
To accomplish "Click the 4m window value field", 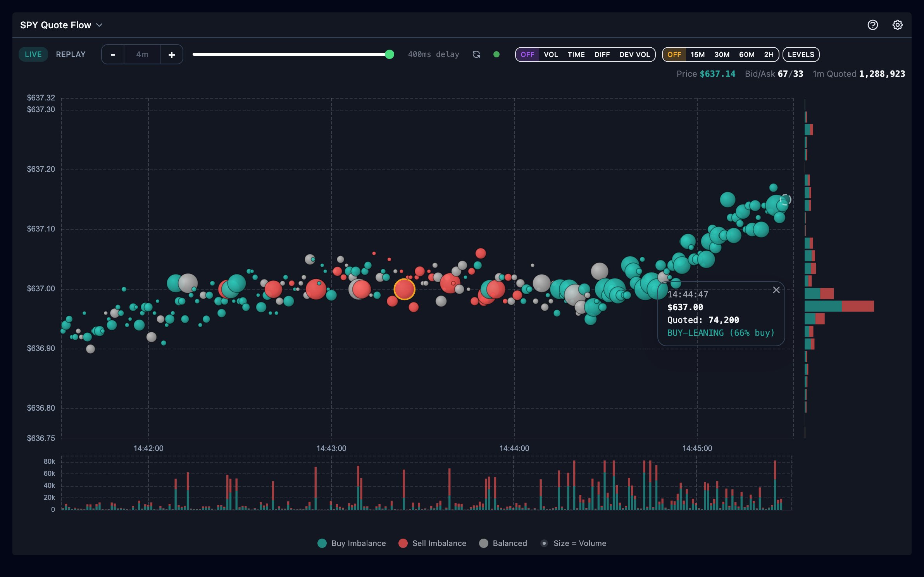I will coord(142,55).
